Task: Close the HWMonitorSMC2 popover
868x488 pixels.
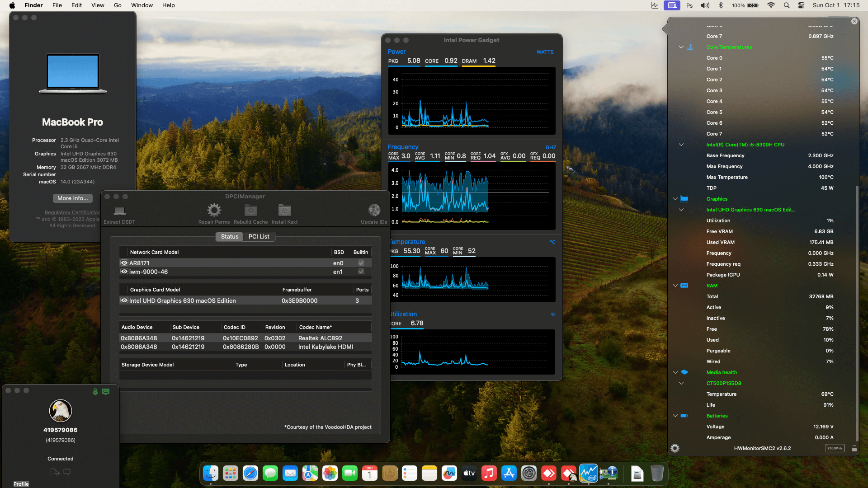Action: (854, 21)
